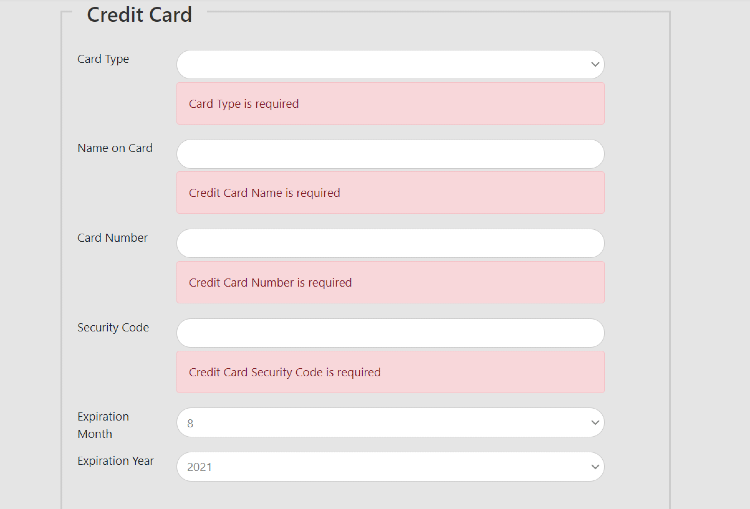Click the "Expiration Month" label
The width and height of the screenshot is (750, 509).
tap(103, 425)
